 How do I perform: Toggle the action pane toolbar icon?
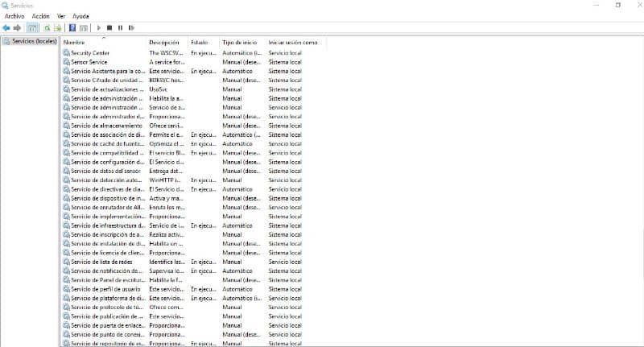pos(84,28)
